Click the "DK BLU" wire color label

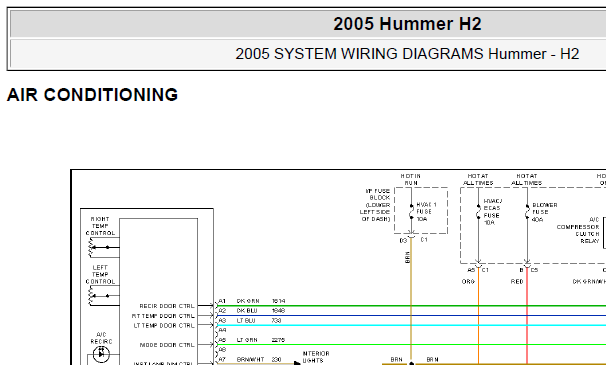[x=247, y=310]
